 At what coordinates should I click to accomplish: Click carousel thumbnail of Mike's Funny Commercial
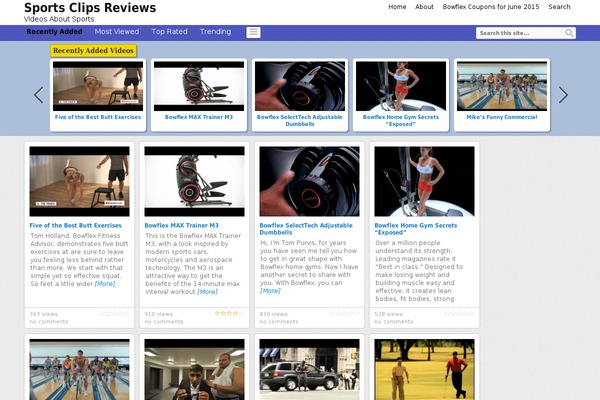tap(502, 86)
